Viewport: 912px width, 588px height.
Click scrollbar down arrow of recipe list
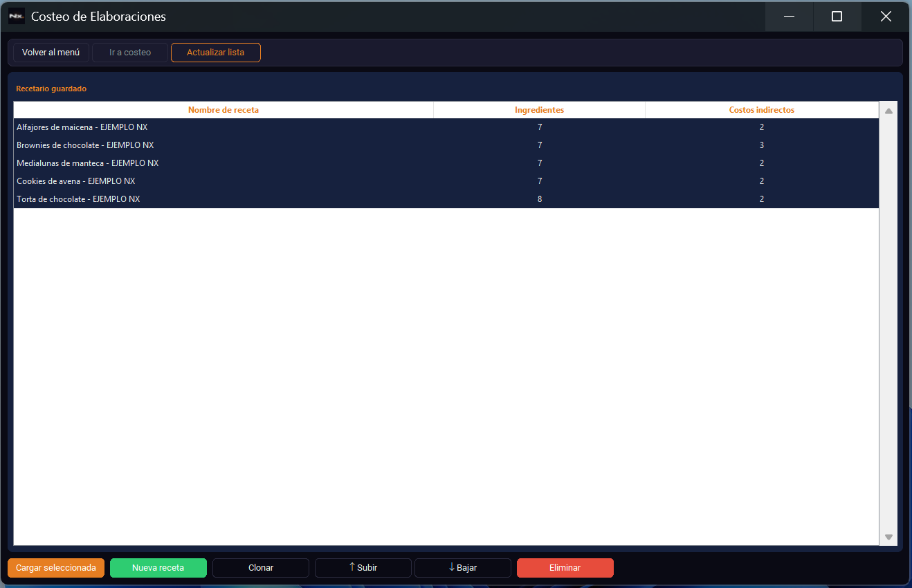point(888,537)
